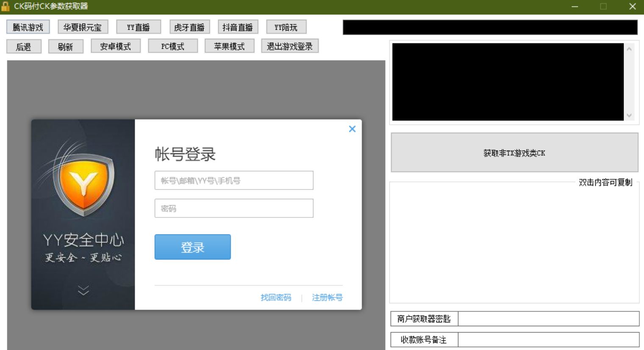The image size is (644, 350).
Task: Select YY陪玩 platform
Action: (x=286, y=27)
